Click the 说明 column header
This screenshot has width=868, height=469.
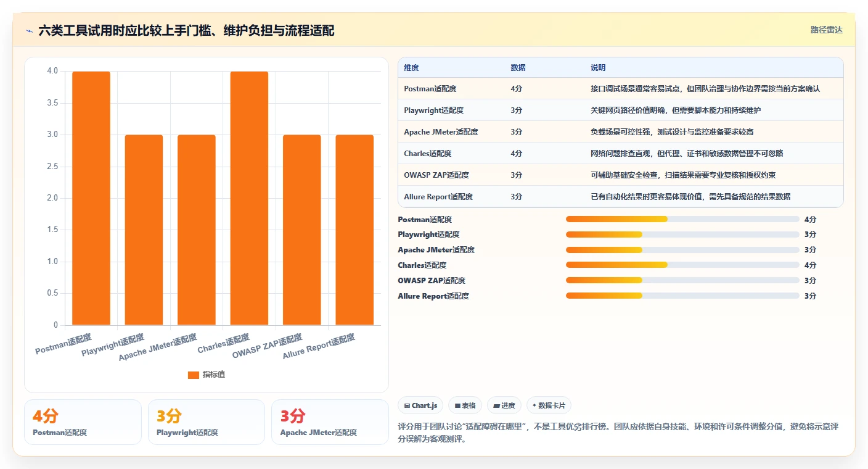coord(598,67)
